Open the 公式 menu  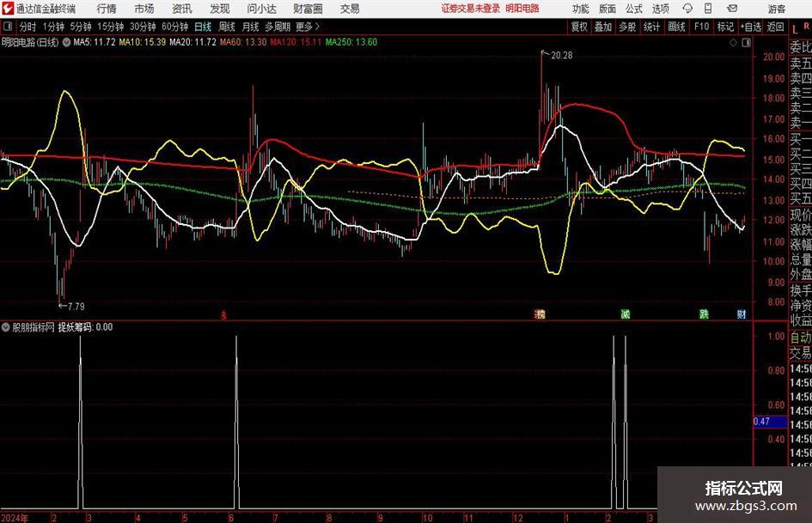click(x=634, y=9)
